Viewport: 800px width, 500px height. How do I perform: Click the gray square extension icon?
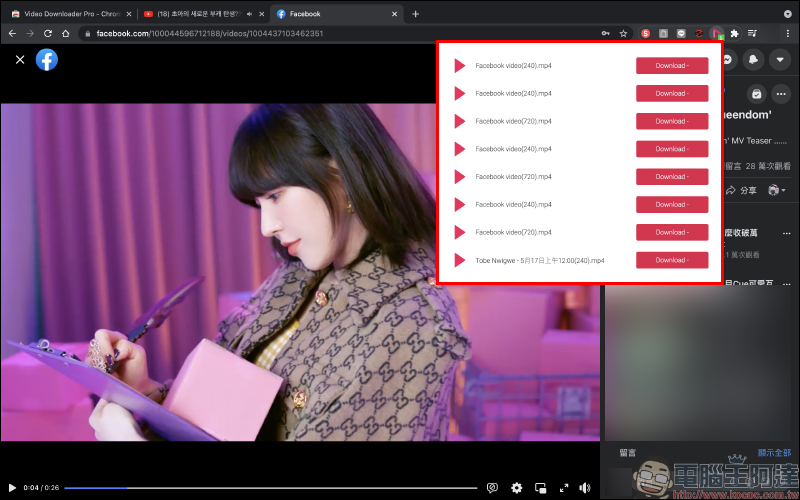(663, 33)
